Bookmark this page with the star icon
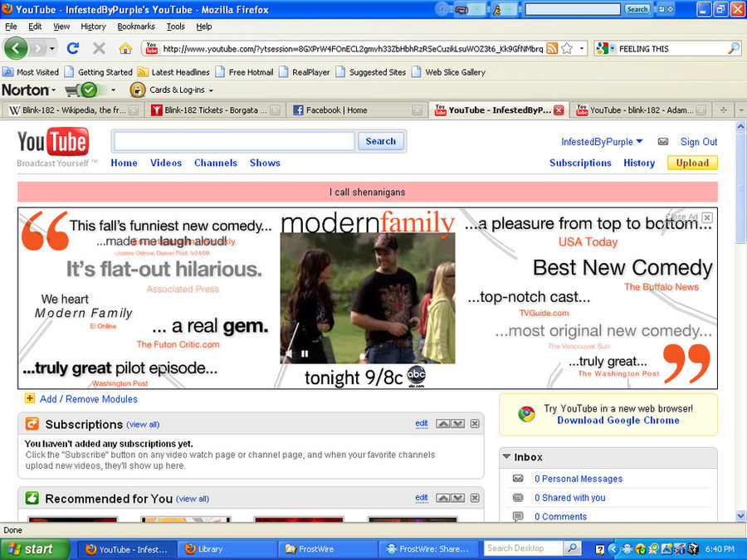 click(567, 48)
